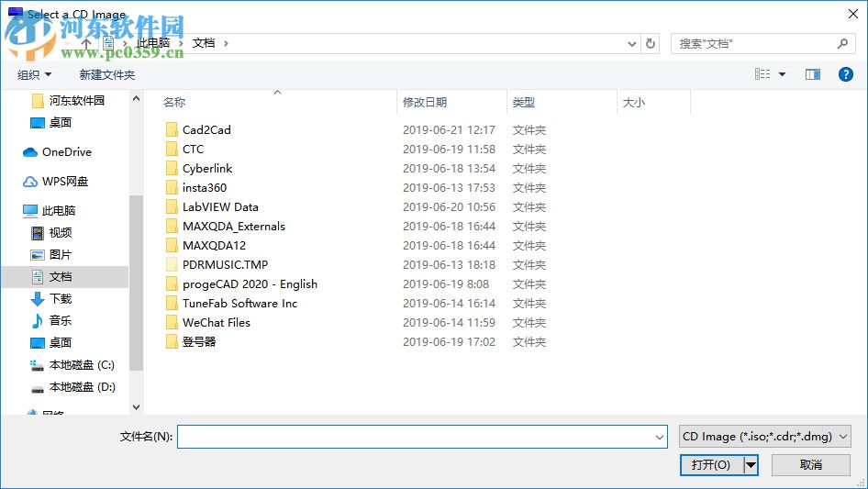The width and height of the screenshot is (868, 489).
Task: Select the CTC folder icon
Action: tap(172, 149)
